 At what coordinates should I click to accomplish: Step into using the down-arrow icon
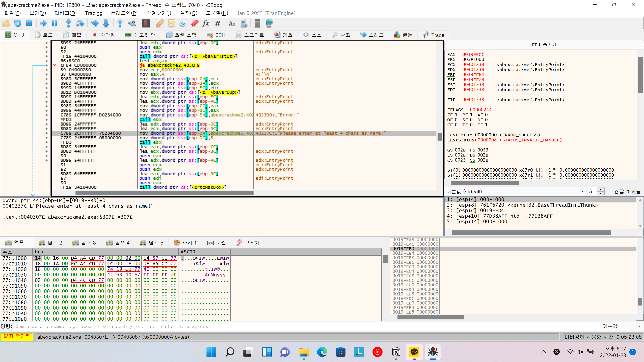tap(68, 23)
